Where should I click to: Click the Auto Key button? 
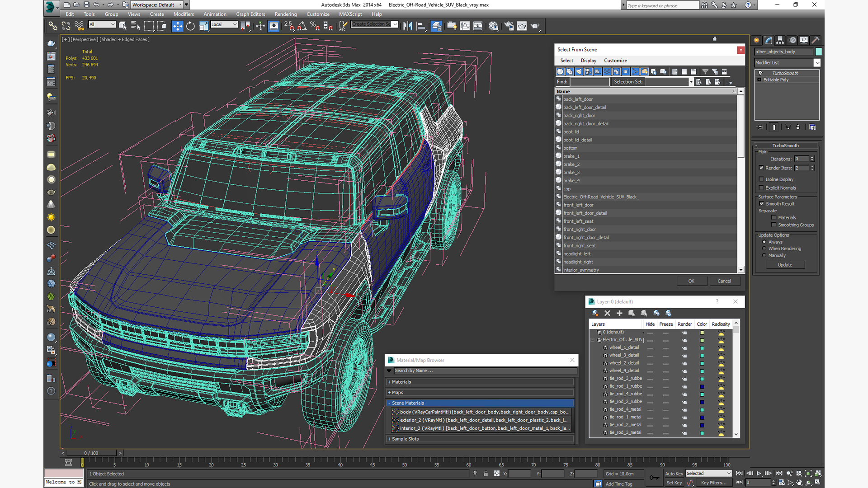674,474
